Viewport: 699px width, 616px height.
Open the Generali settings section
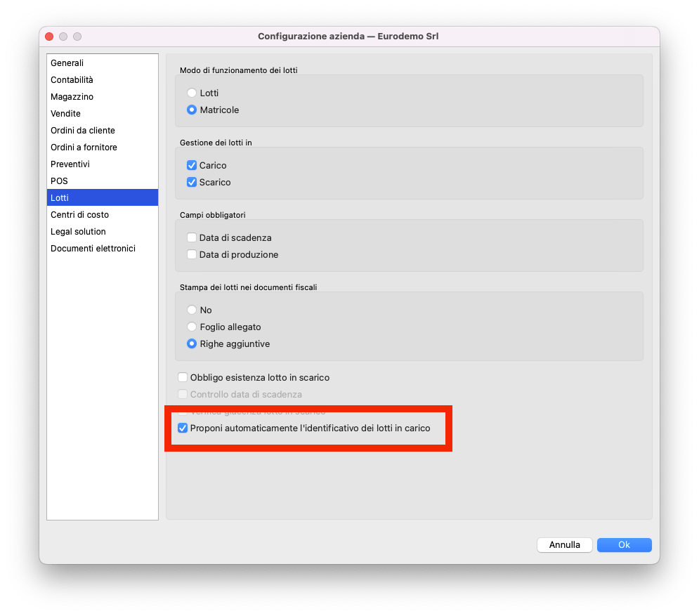(67, 63)
